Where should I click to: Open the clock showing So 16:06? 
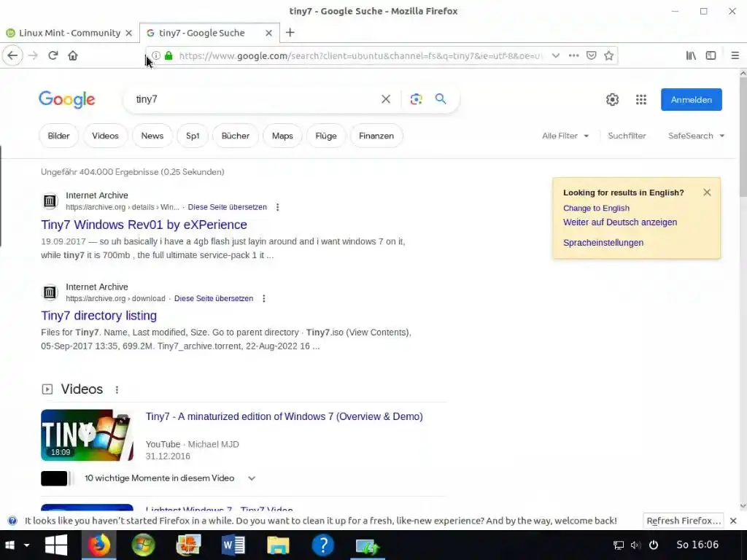coord(697,545)
